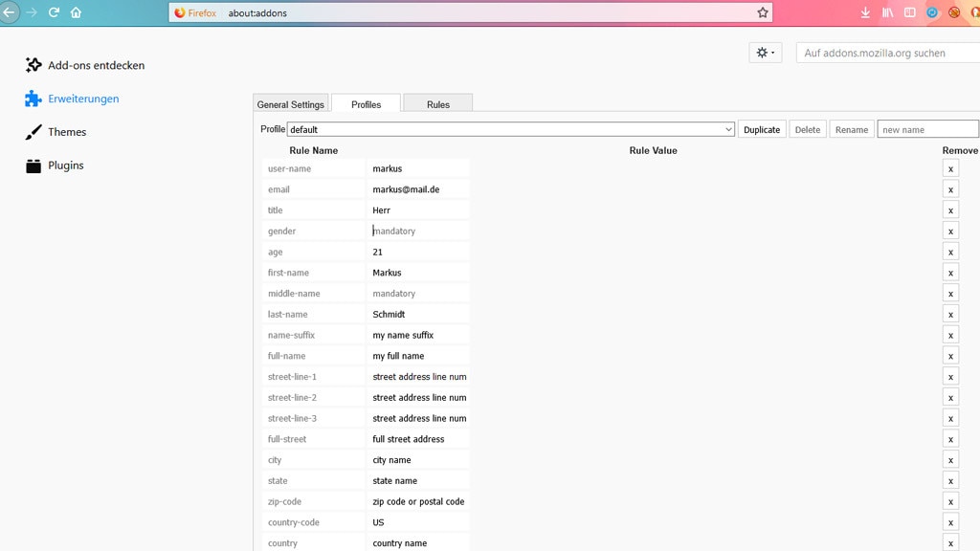Click the Duplicate profile button

tap(762, 129)
